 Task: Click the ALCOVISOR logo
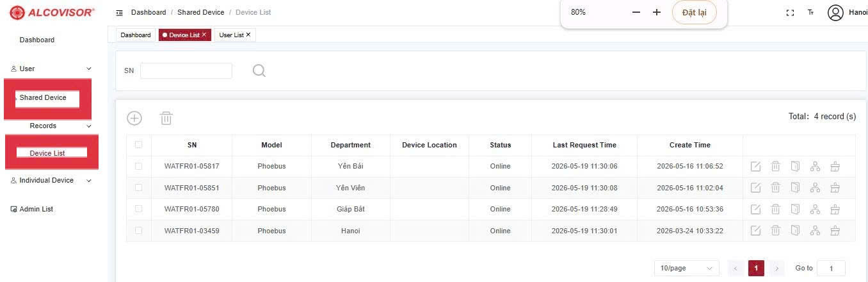52,13
